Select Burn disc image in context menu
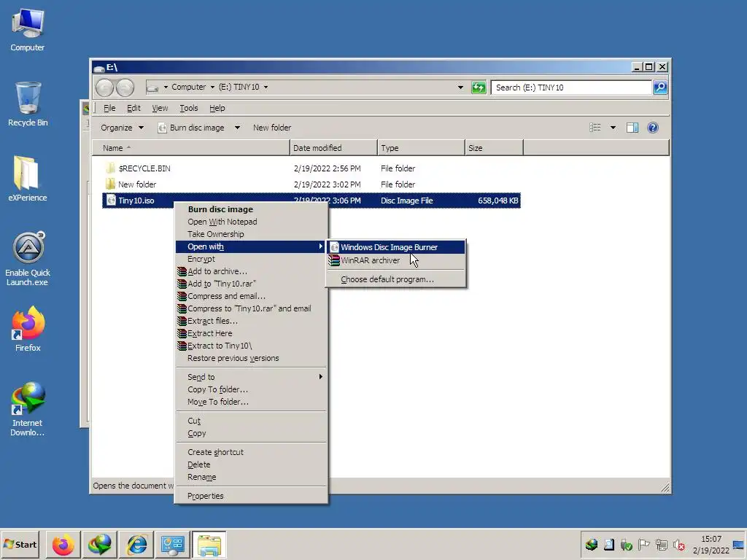747x560 pixels. (251, 209)
